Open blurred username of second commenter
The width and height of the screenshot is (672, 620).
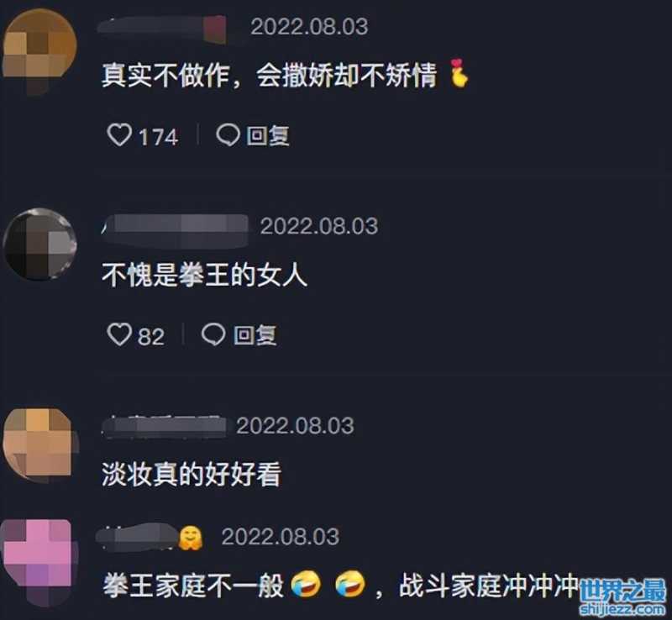pos(175,230)
